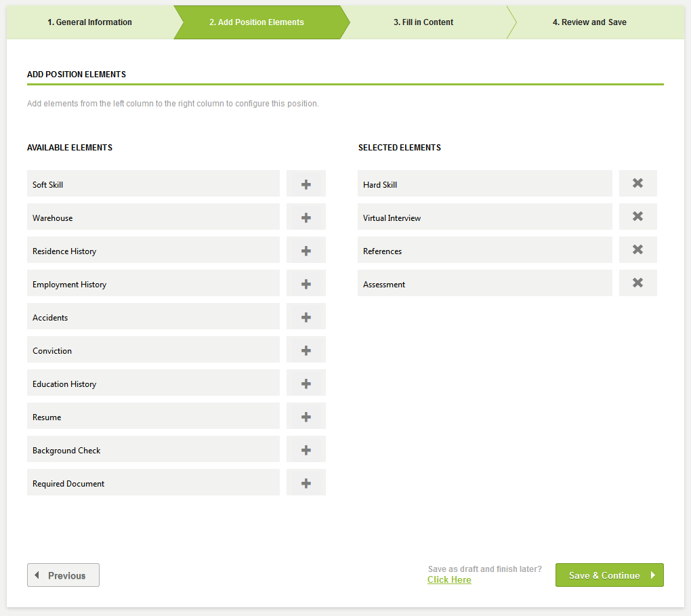691x616 pixels.
Task: Select the Accidents element row
Action: coord(153,316)
